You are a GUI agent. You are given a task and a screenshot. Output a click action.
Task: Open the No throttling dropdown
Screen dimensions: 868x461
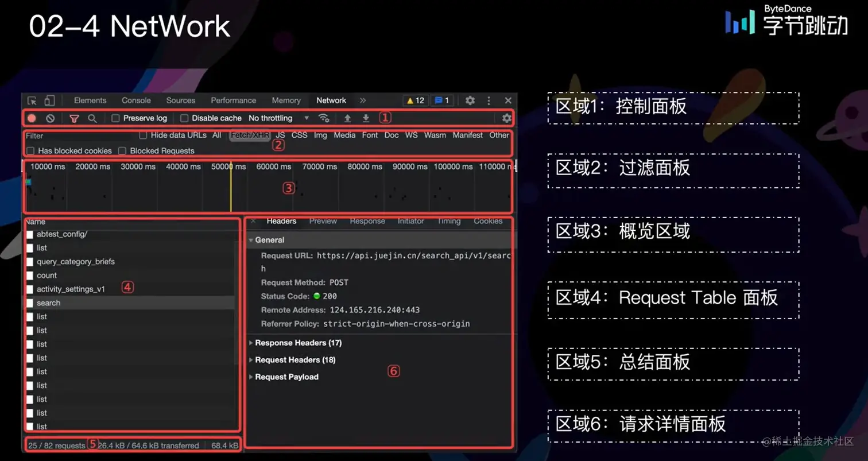(x=278, y=118)
